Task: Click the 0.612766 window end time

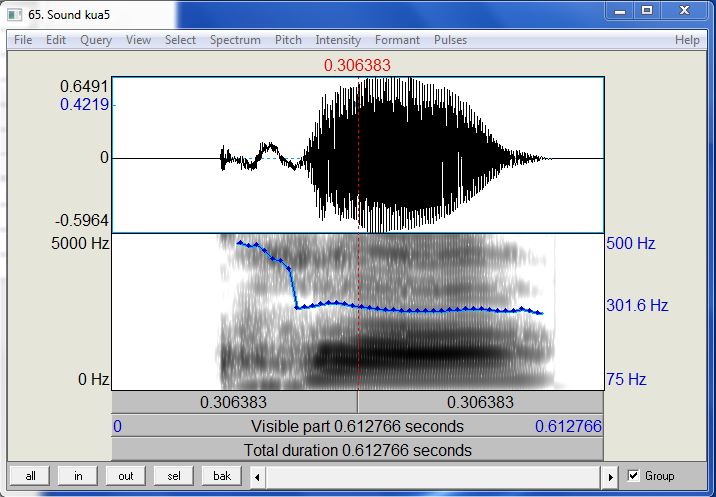Action: click(568, 426)
